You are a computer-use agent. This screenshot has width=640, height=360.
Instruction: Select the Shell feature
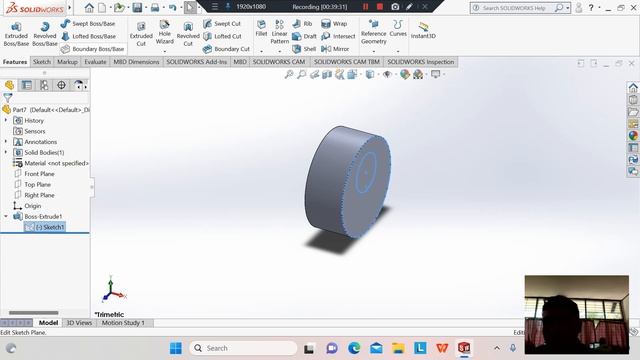point(304,49)
